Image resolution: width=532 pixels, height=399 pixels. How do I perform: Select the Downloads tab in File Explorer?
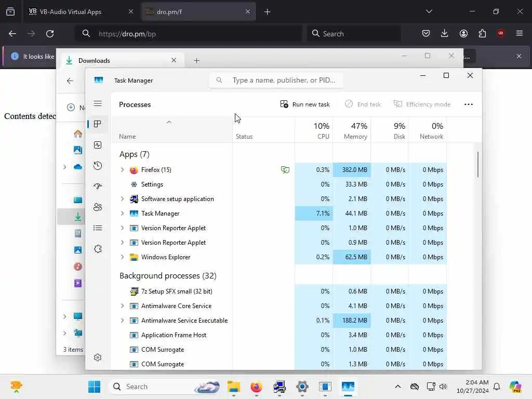tap(122, 60)
